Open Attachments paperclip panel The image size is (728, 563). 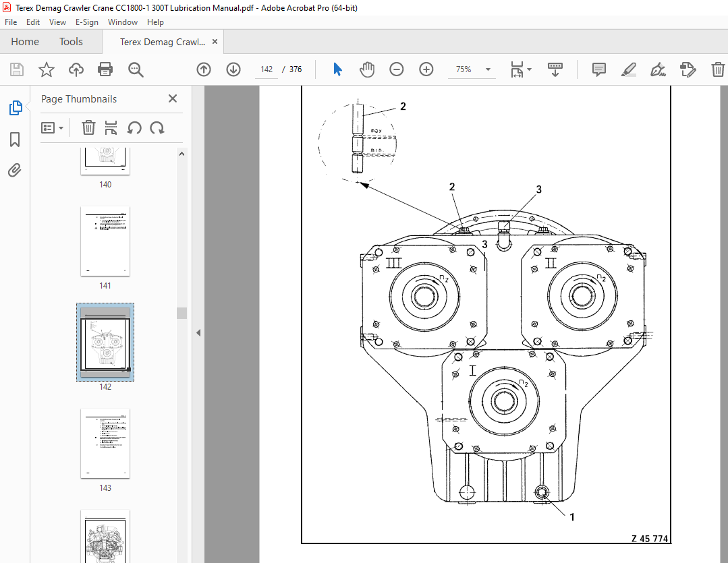15,171
